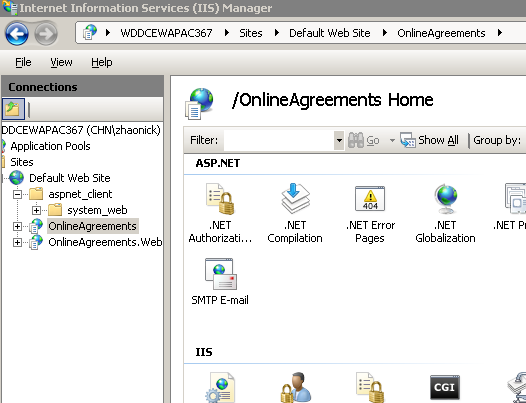Expand the OnlineAgreements.Web tree node
526x403 pixels.
pyautogui.click(x=17, y=242)
